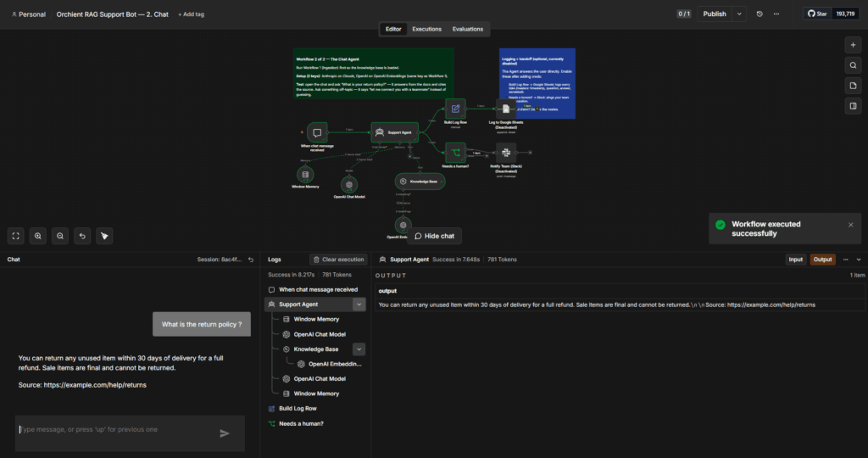Select 'When chat message received' log row
The image size is (868, 458).
(x=317, y=289)
